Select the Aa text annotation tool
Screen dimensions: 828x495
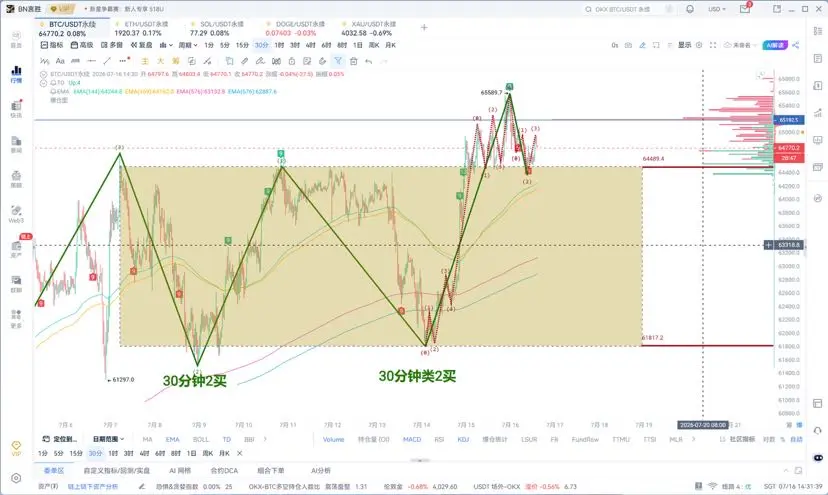60,61
